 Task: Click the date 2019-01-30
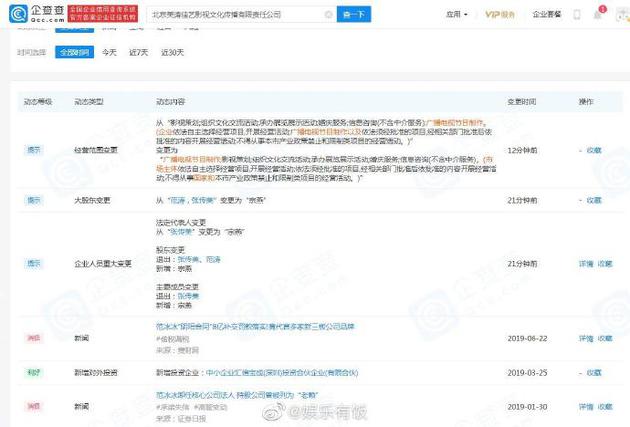(527, 407)
